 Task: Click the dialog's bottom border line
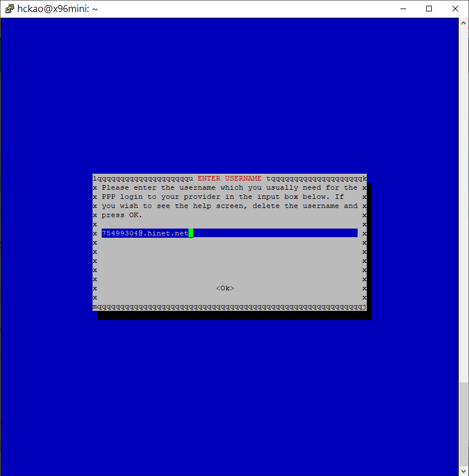click(x=229, y=307)
